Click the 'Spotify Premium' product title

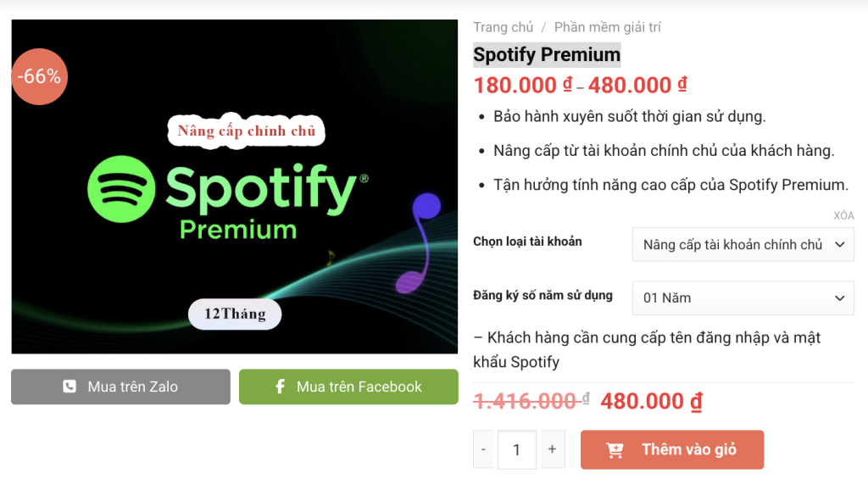tap(547, 55)
